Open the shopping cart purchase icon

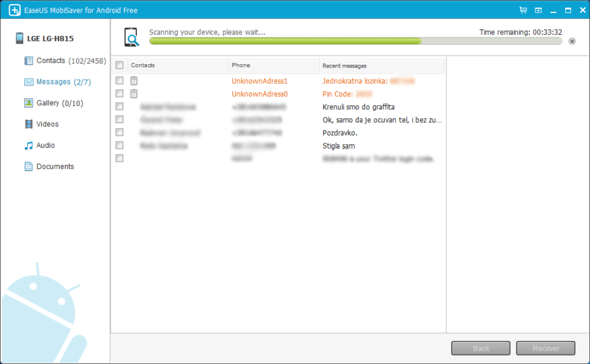point(523,10)
